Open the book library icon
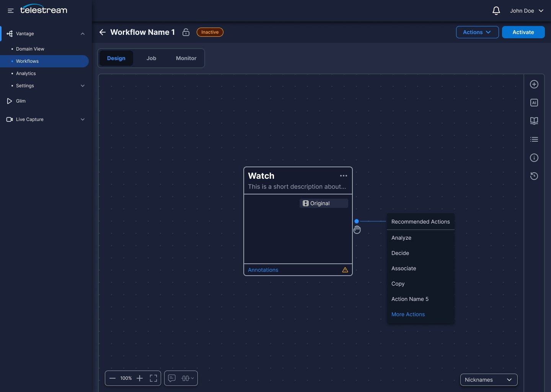The image size is (551, 392). (534, 121)
